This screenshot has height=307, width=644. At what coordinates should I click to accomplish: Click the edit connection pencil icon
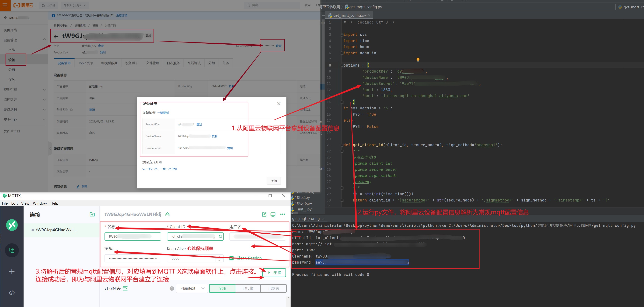click(264, 215)
